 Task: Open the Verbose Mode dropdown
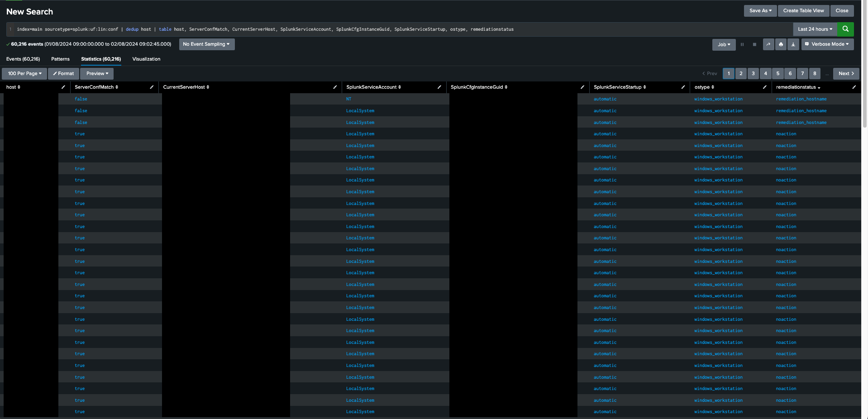(x=827, y=44)
